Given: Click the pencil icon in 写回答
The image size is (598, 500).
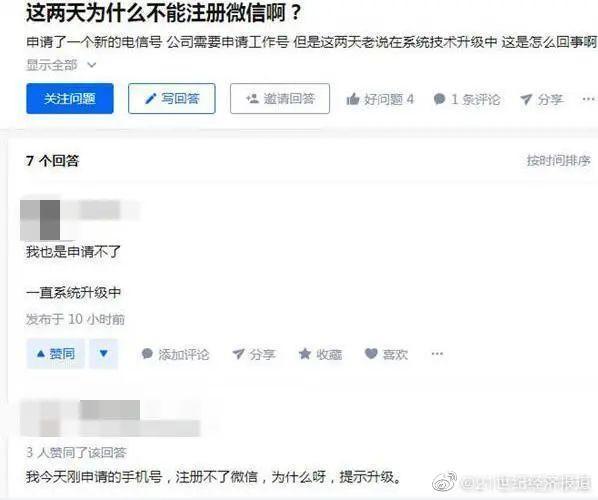Looking at the screenshot, I should pyautogui.click(x=151, y=99).
